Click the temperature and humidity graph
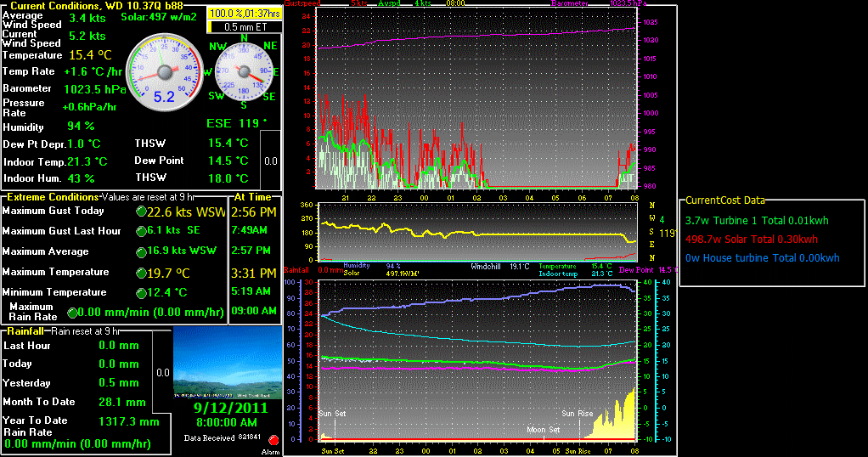This screenshot has width=868, height=457. tap(477, 361)
